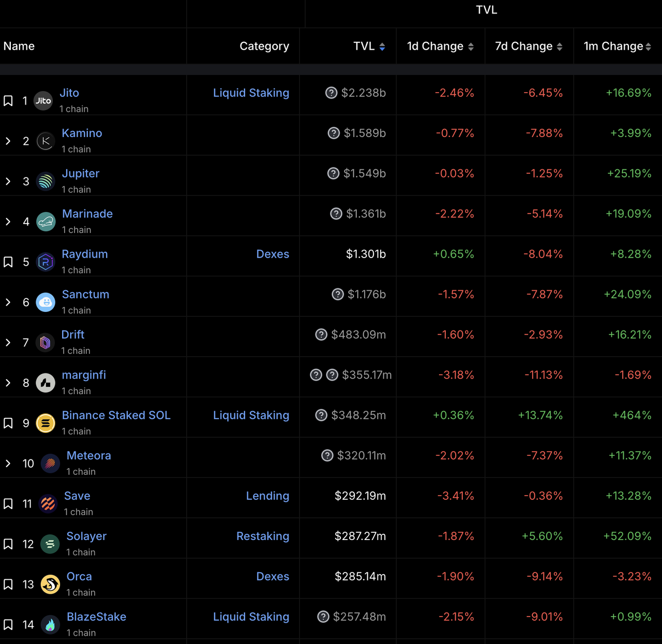Viewport: 662px width, 644px height.
Task: Sort by 7d Change column
Action: click(x=559, y=47)
